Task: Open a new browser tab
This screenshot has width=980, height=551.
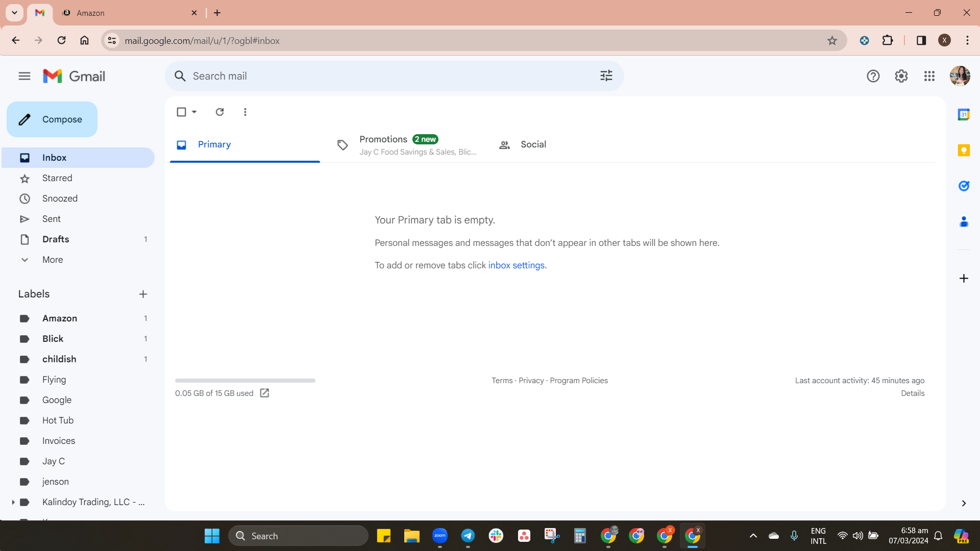Action: click(217, 13)
